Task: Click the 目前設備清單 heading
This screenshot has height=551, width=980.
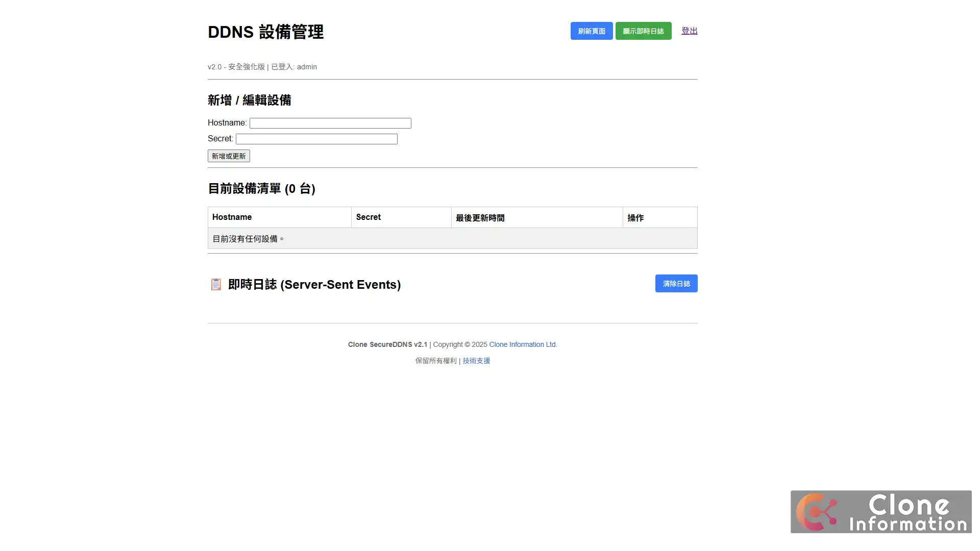Action: (x=261, y=189)
